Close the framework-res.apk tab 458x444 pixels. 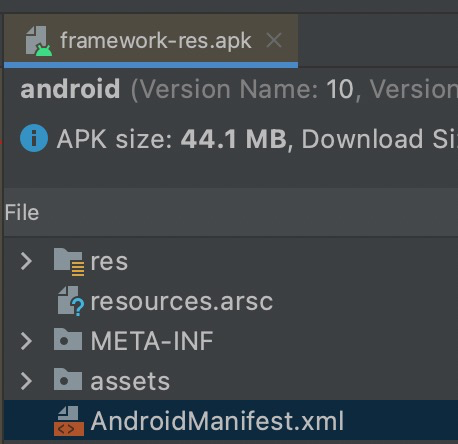click(x=274, y=41)
